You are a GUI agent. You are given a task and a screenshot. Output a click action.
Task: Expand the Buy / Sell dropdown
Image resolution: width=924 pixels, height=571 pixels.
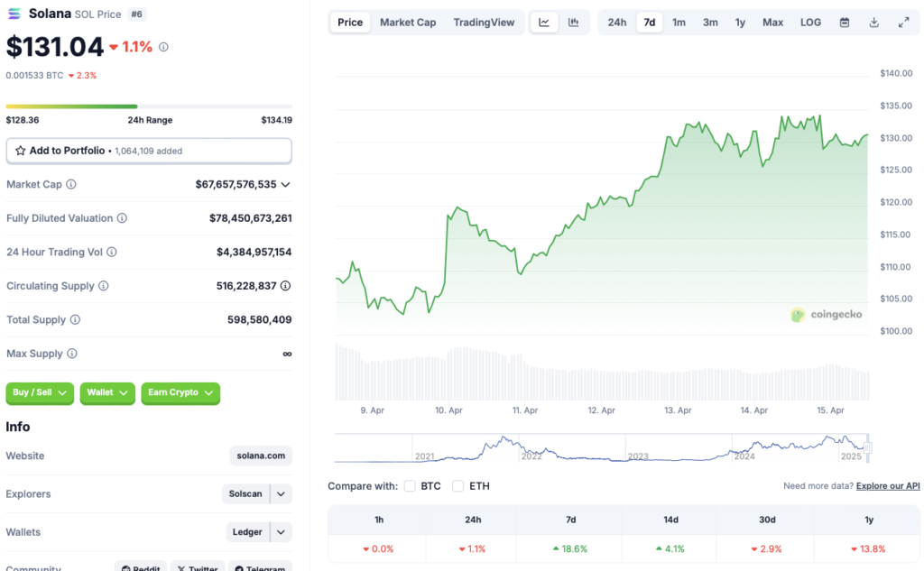tap(40, 393)
